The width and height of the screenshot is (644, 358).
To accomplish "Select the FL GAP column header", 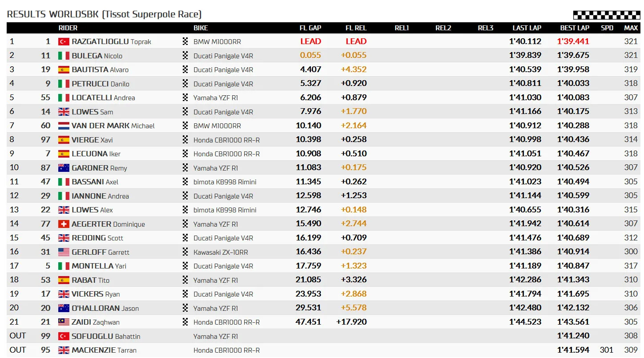I will 310,28.
